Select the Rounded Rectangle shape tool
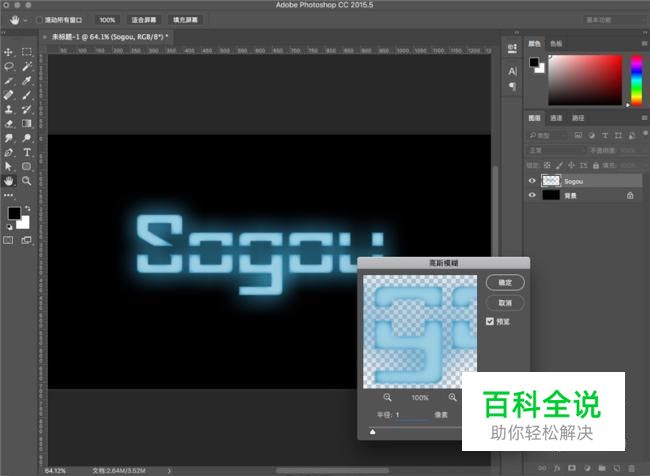Viewport: 650px width, 476px height. click(27, 167)
